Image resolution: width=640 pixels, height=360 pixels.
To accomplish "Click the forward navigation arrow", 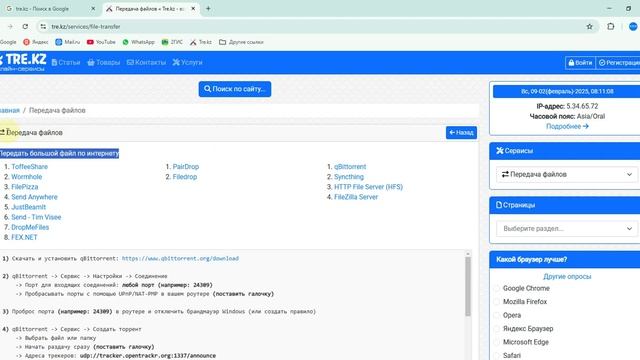I will pyautogui.click(x=10, y=27).
